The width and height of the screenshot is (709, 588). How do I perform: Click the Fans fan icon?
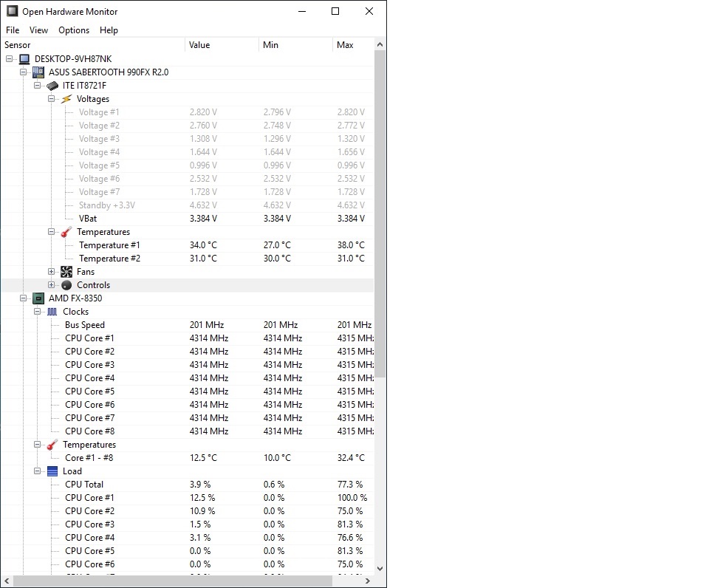[66, 272]
